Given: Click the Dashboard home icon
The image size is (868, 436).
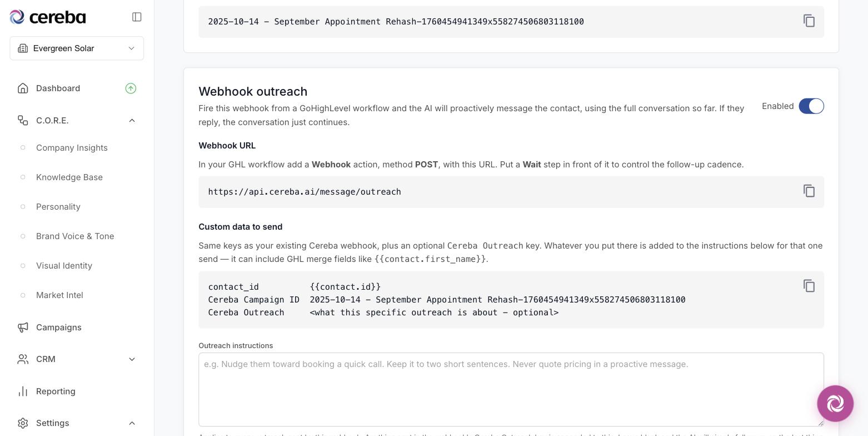Looking at the screenshot, I should coord(23,88).
